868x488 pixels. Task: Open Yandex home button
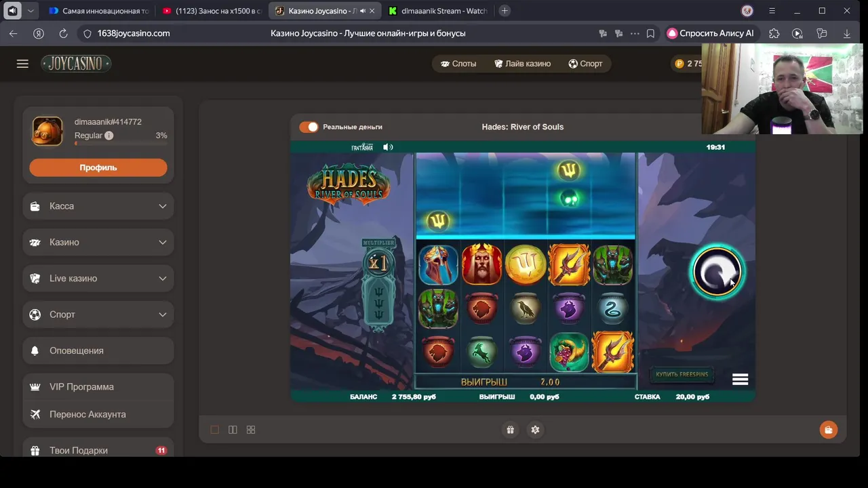[39, 33]
